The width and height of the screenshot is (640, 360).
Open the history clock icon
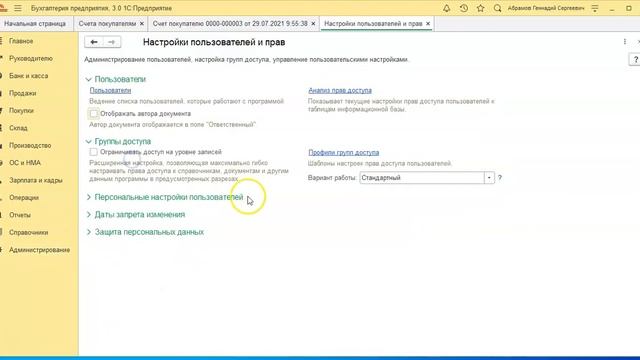[464, 8]
